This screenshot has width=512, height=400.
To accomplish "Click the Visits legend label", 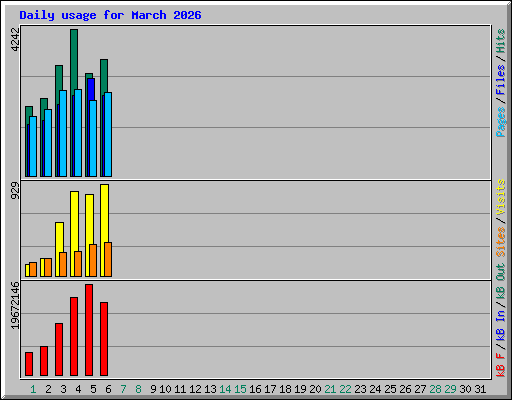I will [500, 198].
